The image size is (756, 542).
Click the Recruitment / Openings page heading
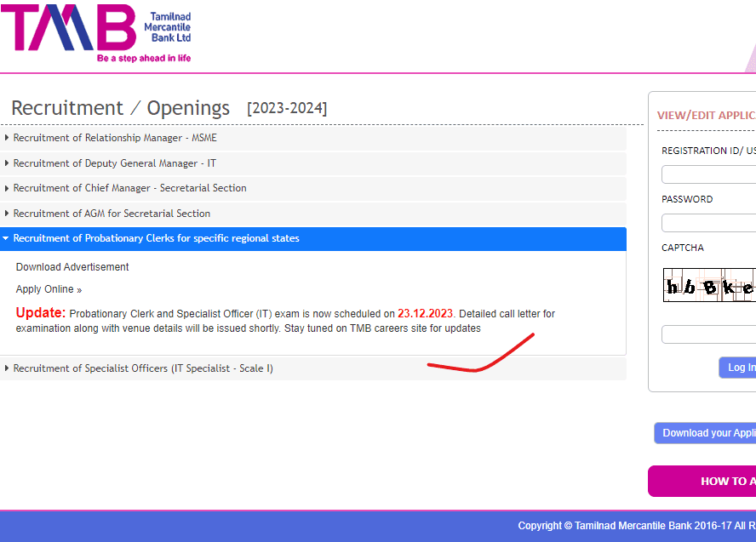pos(120,109)
